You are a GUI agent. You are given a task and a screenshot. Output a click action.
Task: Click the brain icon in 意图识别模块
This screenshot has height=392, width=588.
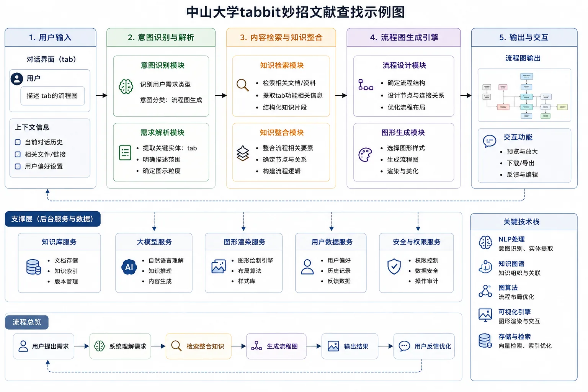point(126,87)
